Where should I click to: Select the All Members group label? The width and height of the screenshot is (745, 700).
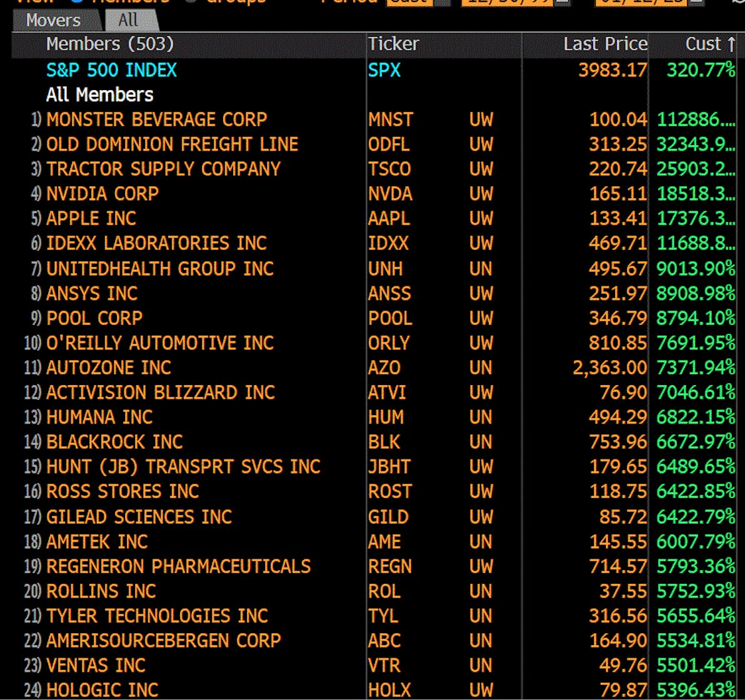coord(100,95)
